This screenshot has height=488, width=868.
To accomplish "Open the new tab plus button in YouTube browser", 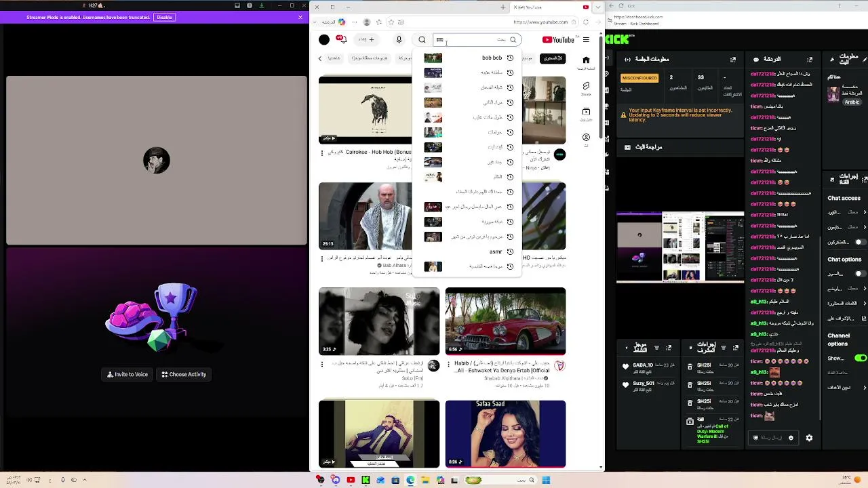I will pos(502,7).
